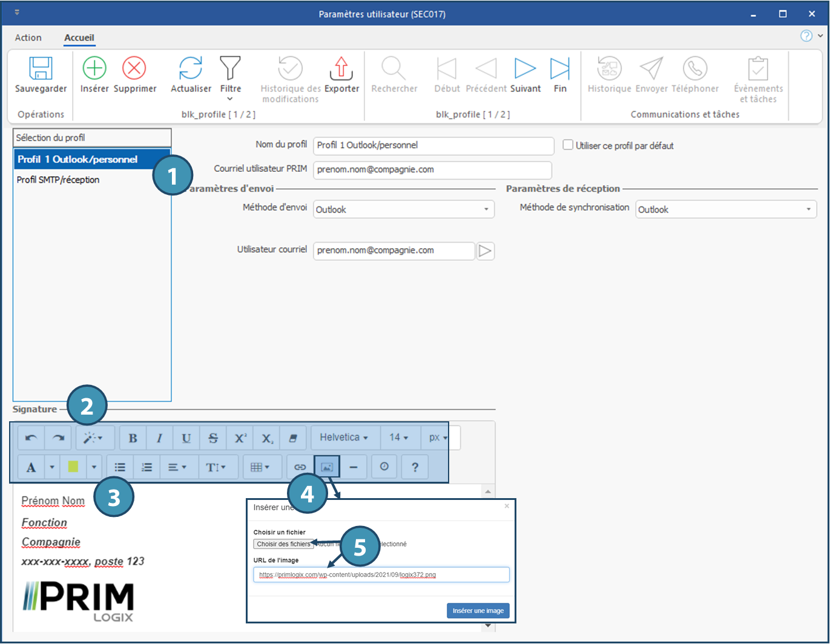The height and width of the screenshot is (644, 830).
Task: Select 'Profil SMTP/réception' in profile list
Action: pos(58,180)
